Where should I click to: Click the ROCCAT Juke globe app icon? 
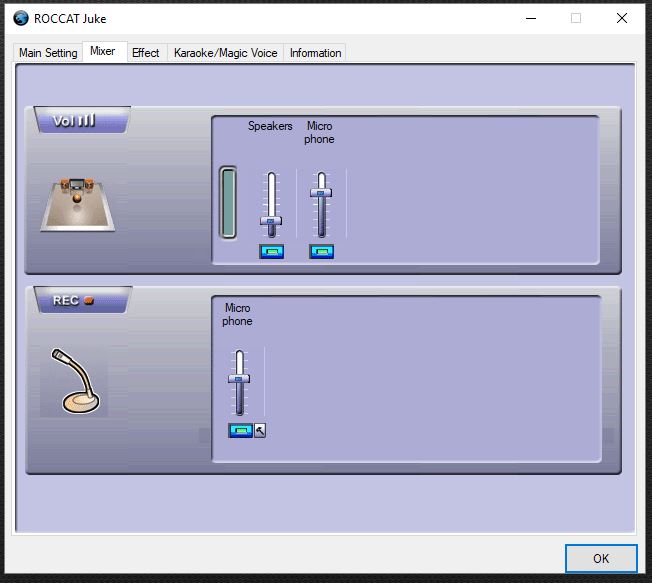tap(21, 18)
